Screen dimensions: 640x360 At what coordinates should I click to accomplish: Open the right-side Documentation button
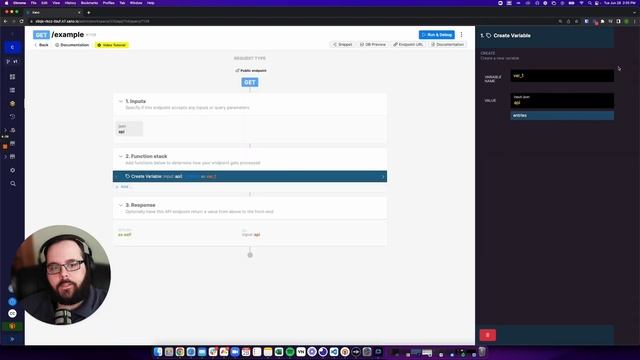447,44
